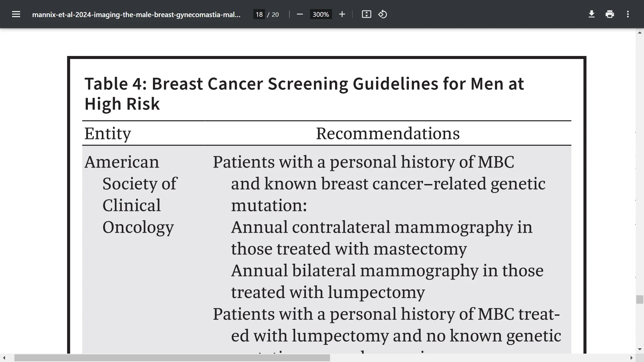Click 'Annual bilateral mammography in those' line

coord(387,271)
